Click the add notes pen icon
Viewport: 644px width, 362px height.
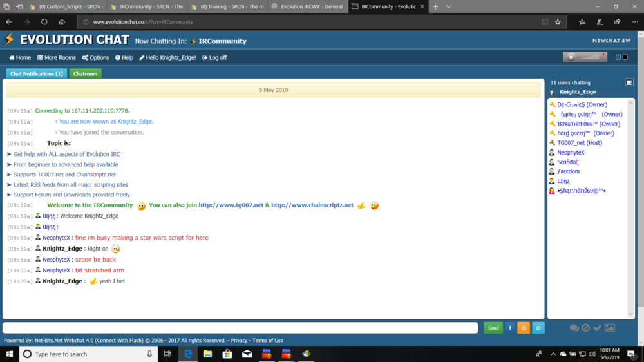(x=600, y=22)
